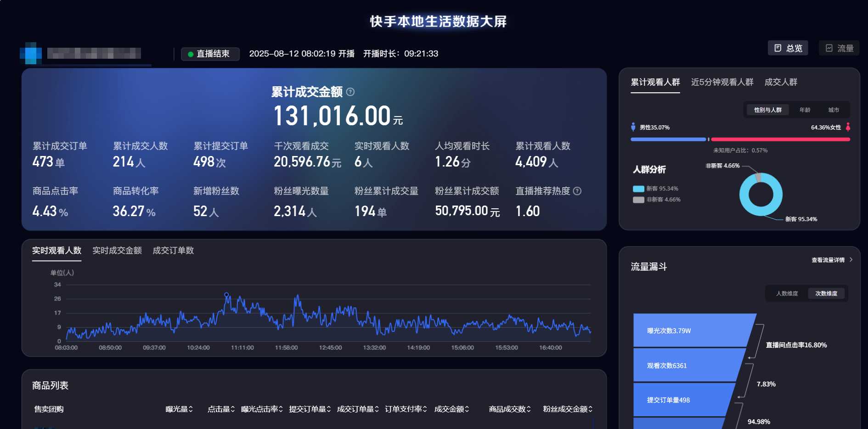
Task: Click the 粉丝累计成交额 value 50,795.00
Action: pos(462,211)
